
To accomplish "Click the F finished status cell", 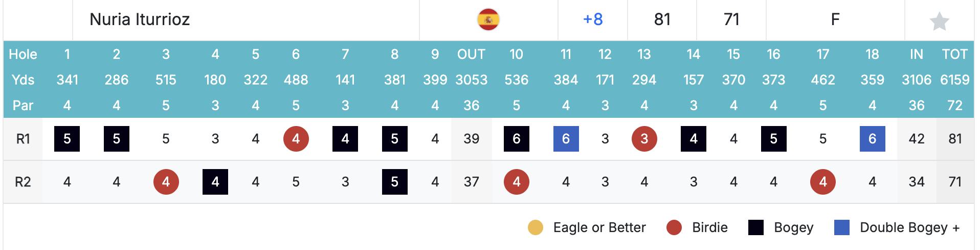I will tap(835, 19).
